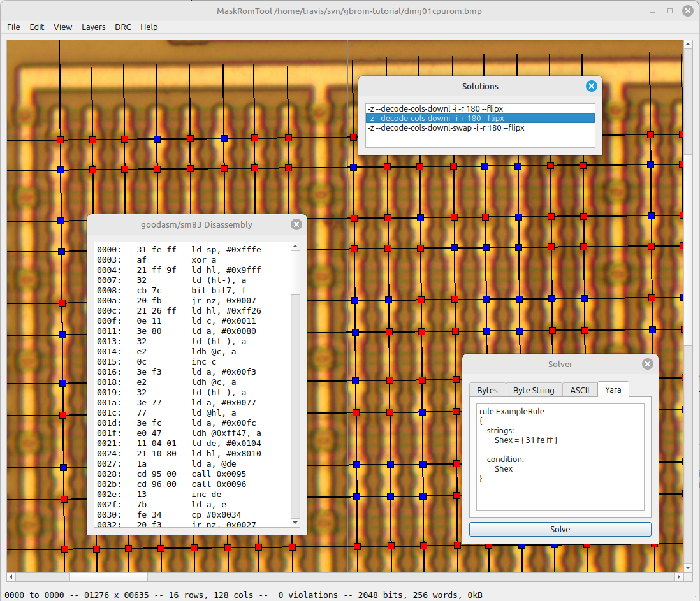
Task: Open the Layers menu
Action: pyautogui.click(x=94, y=27)
